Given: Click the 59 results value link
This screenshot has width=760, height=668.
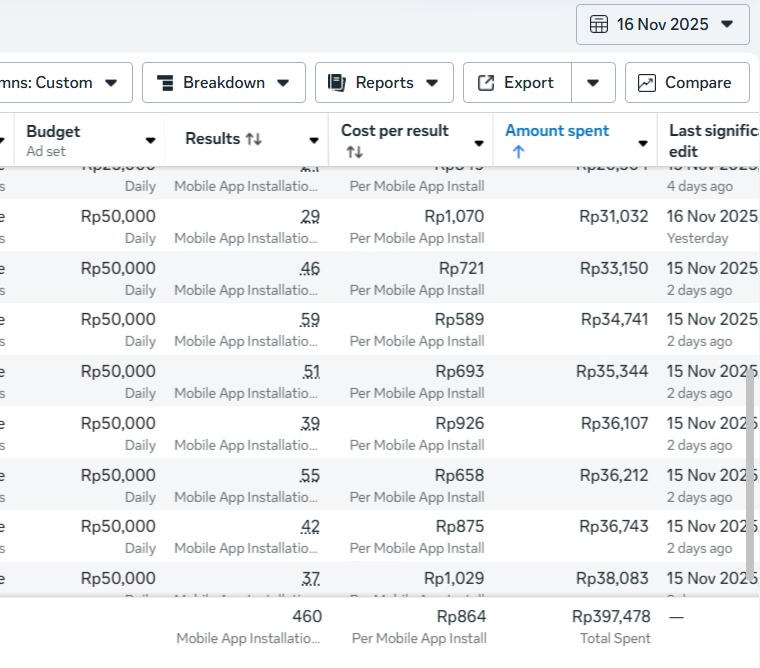Looking at the screenshot, I should (x=310, y=320).
